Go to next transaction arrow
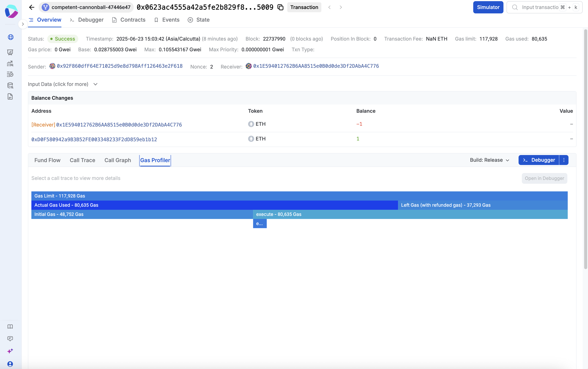 click(x=341, y=7)
